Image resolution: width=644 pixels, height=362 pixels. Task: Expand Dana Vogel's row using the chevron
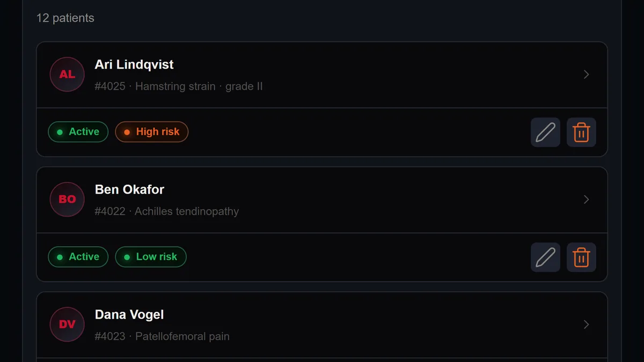point(586,324)
